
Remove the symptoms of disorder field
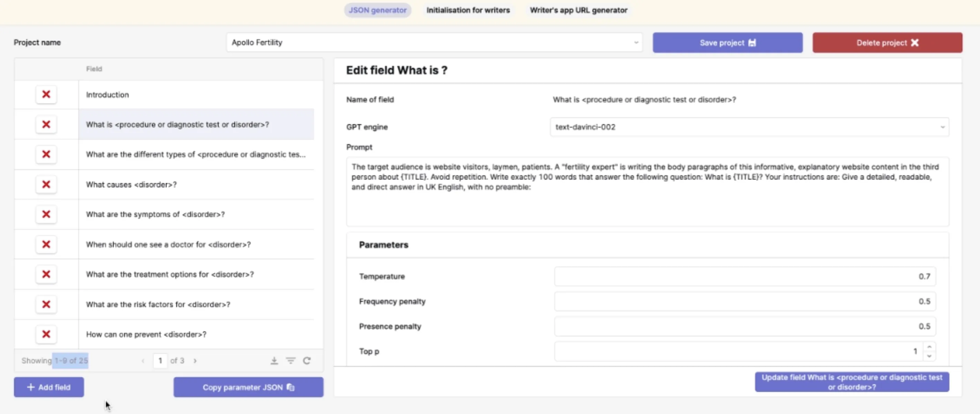click(46, 214)
